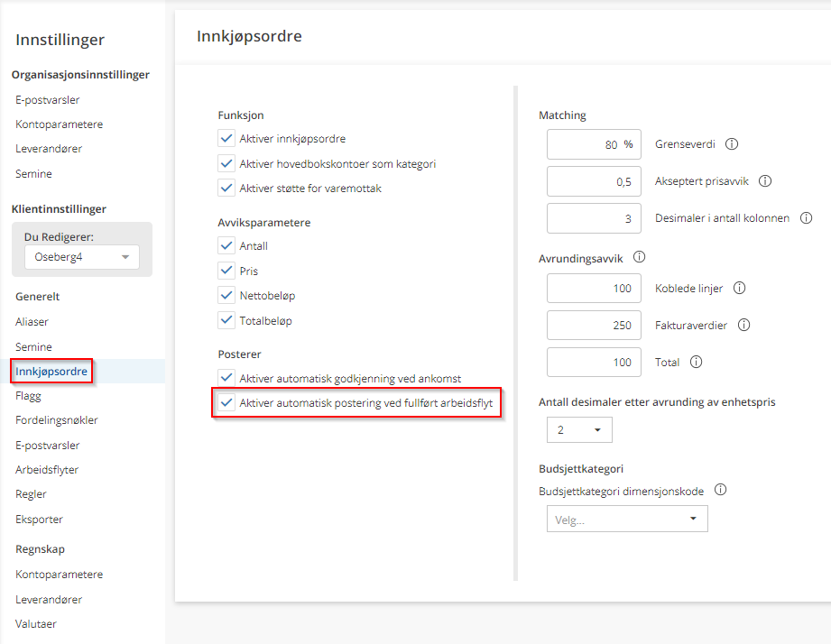Open Flagg settings page
The width and height of the screenshot is (831, 644).
click(28, 395)
